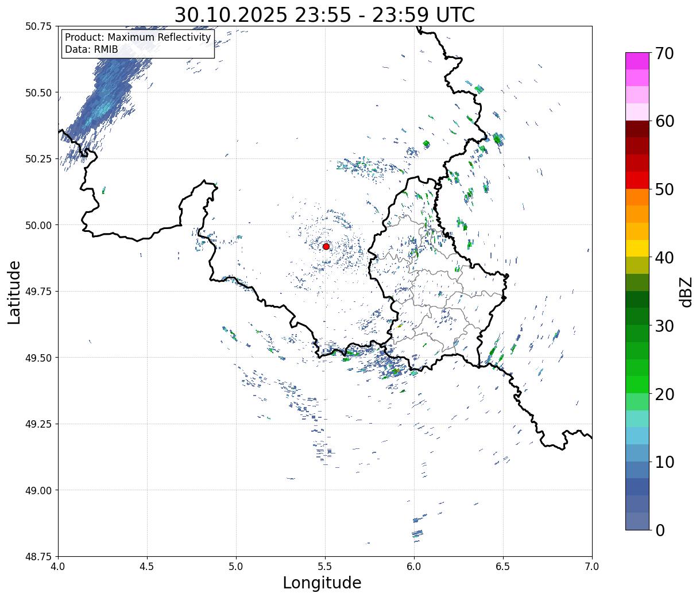Click the red radar location marker

(326, 246)
